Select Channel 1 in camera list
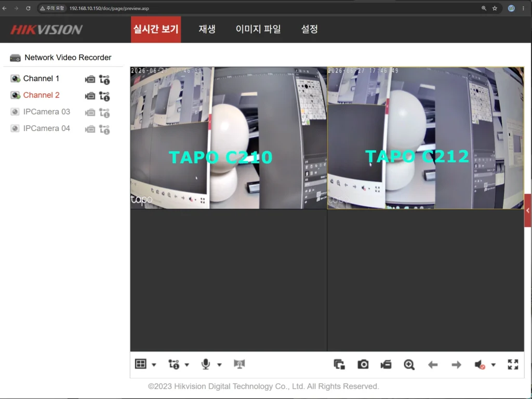Viewport: 532px width, 399px height. [x=41, y=78]
